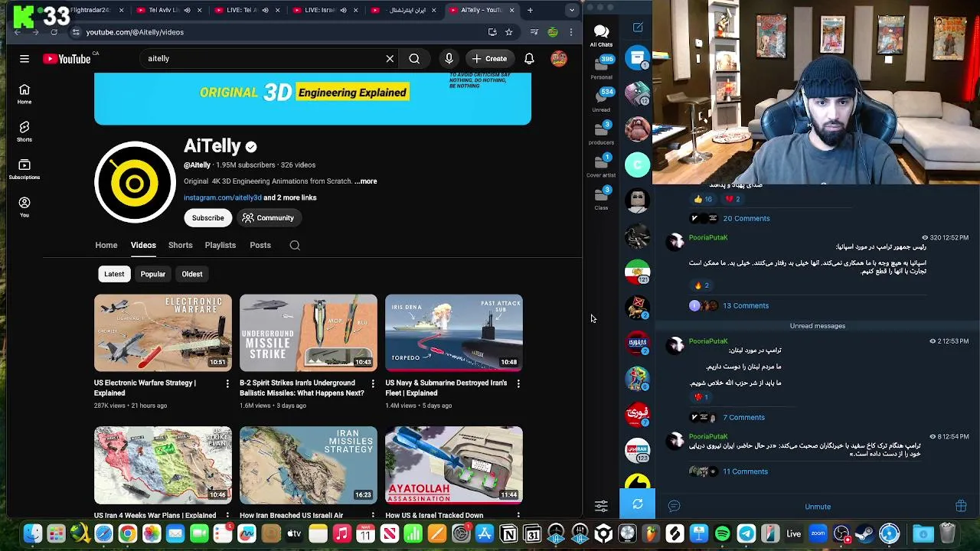Open the Iran Missiles Strategy video thumbnail
Screen dimensions: 980x551
click(x=309, y=465)
